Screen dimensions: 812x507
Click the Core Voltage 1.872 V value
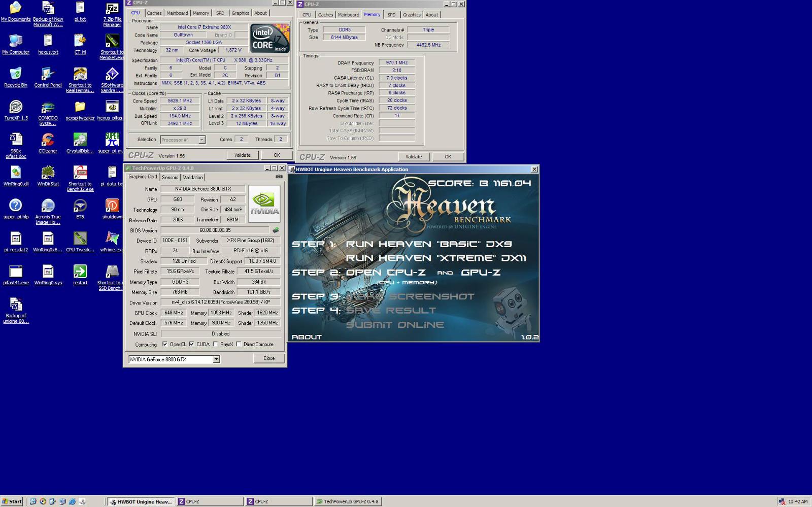pyautogui.click(x=233, y=50)
